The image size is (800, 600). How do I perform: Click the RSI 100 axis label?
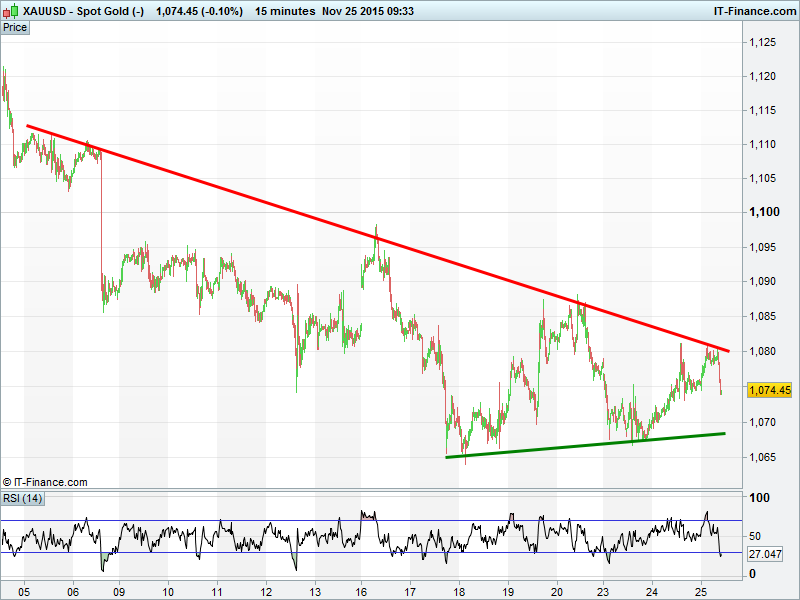click(759, 498)
